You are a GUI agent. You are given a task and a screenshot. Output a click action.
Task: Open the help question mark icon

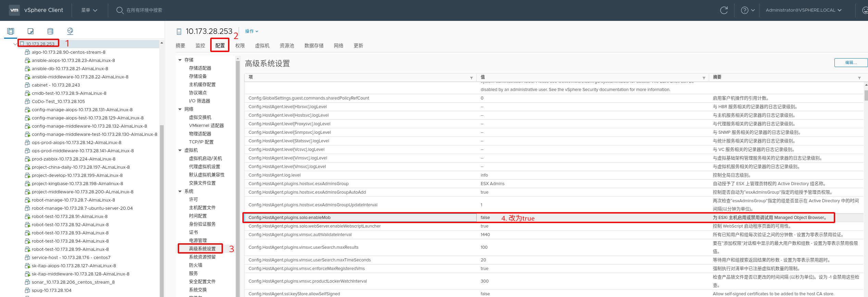(744, 10)
